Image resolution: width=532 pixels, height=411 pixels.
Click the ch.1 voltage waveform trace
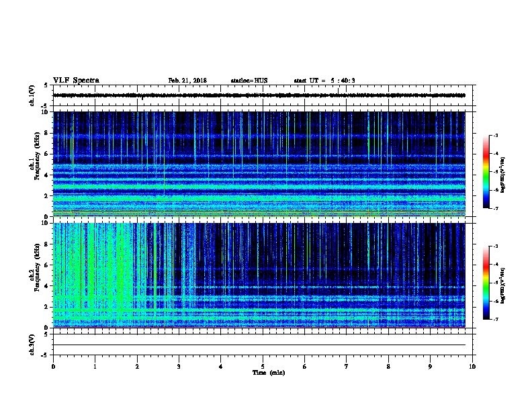259,95
